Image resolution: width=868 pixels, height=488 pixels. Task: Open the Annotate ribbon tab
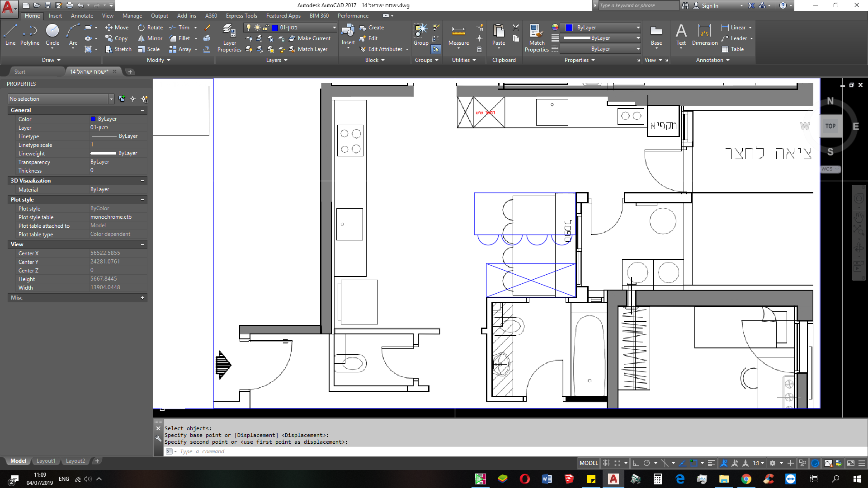tap(82, 16)
